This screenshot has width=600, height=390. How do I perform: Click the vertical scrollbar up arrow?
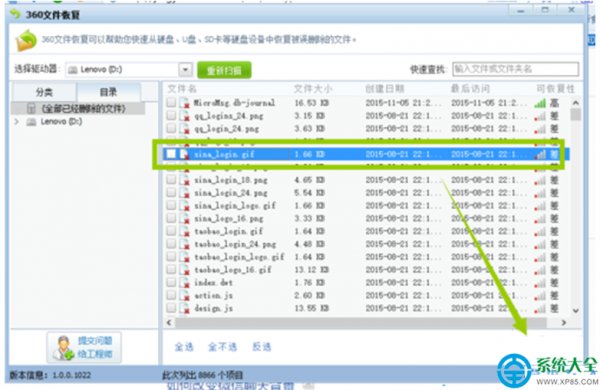click(575, 103)
